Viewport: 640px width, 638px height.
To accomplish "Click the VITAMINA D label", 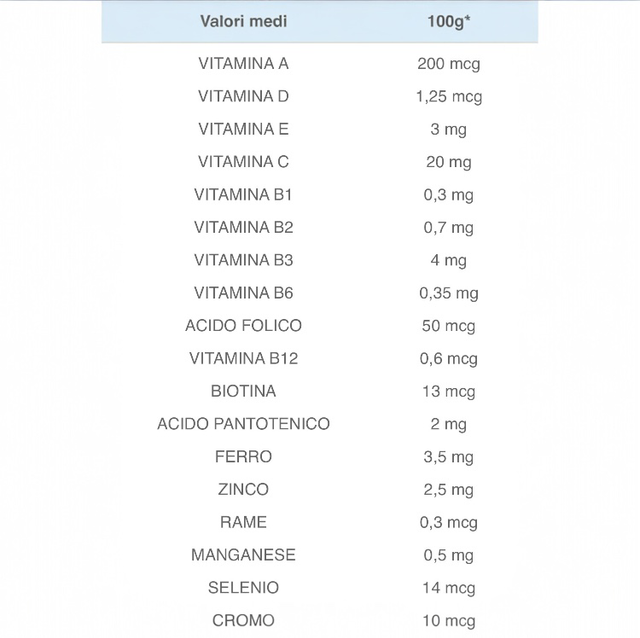I will tap(243, 97).
